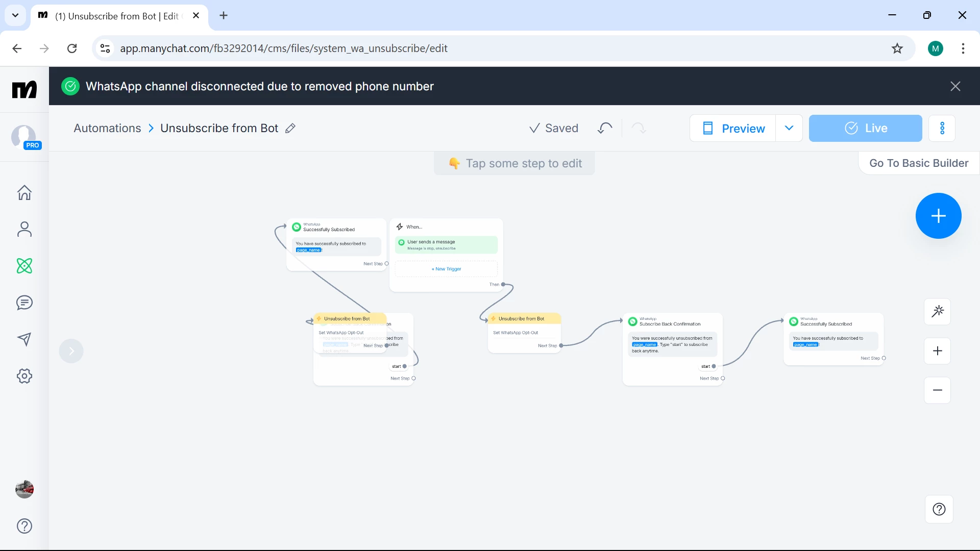Open user profile photo in the sidebar

(x=24, y=489)
